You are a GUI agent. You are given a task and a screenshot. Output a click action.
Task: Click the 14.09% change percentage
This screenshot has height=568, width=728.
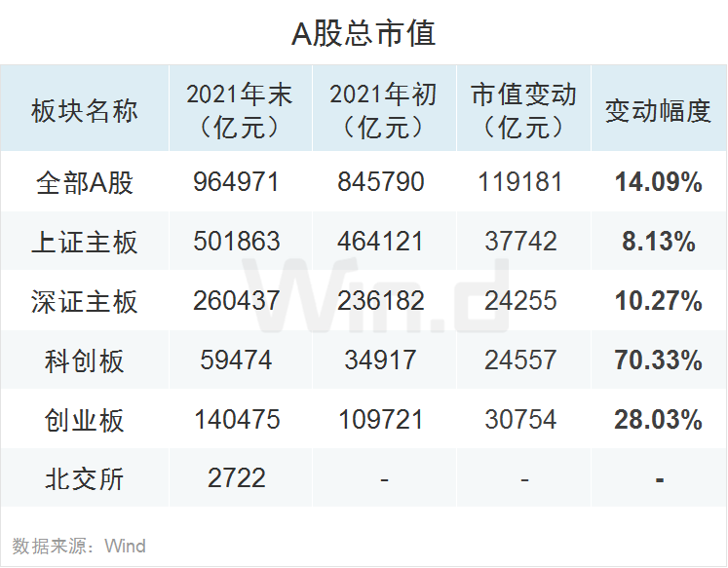click(658, 182)
